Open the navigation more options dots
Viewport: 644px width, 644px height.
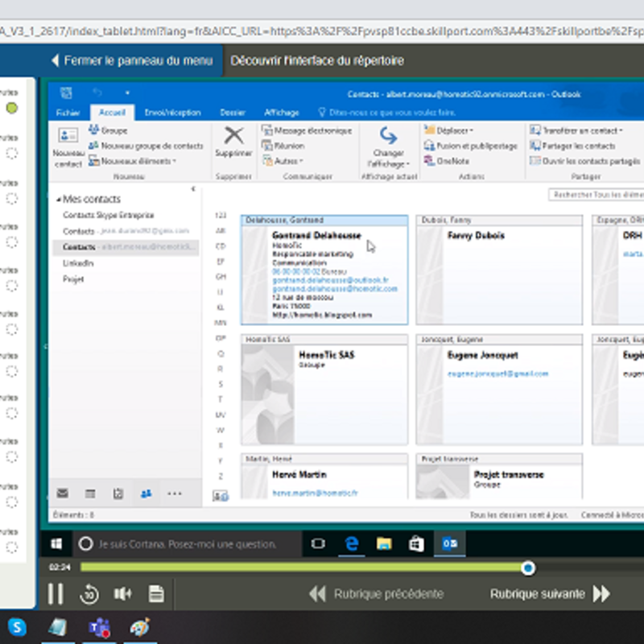[175, 493]
